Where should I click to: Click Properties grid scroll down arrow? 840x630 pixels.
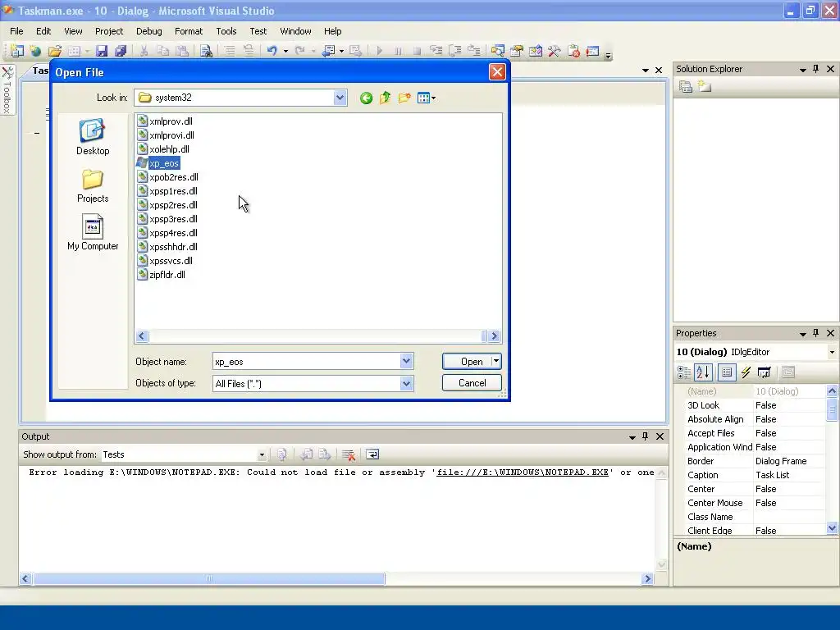coord(832,527)
